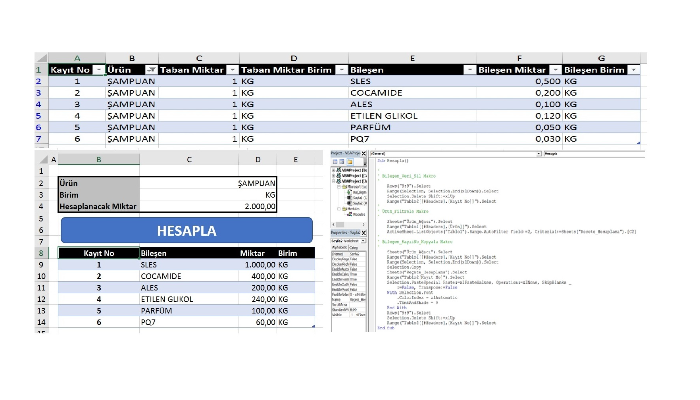The width and height of the screenshot is (700, 400).
Task: Select the module item under Modules folder
Action: (x=356, y=214)
